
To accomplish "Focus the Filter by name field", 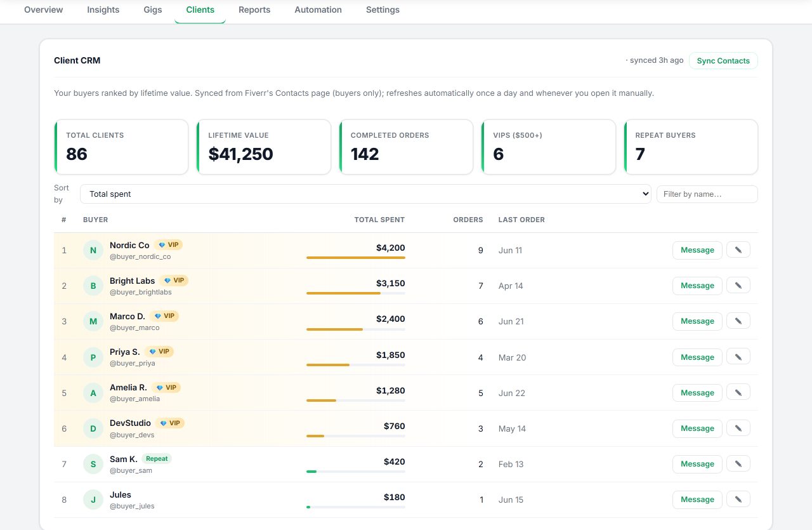I will tap(707, 194).
